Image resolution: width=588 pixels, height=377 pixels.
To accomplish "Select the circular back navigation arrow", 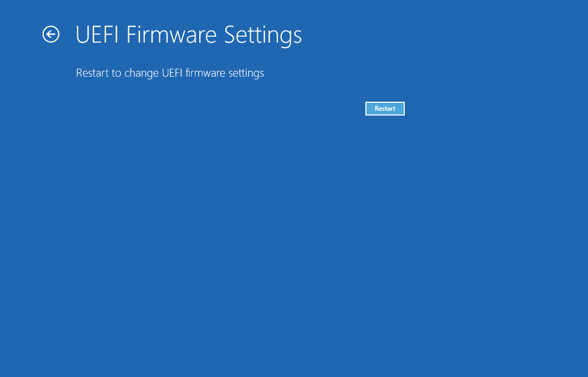I will [x=51, y=34].
